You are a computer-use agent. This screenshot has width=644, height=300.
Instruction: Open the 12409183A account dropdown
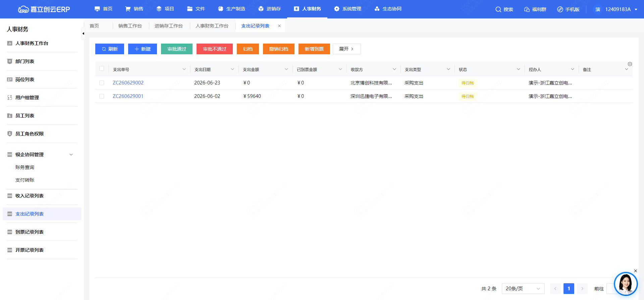[616, 9]
